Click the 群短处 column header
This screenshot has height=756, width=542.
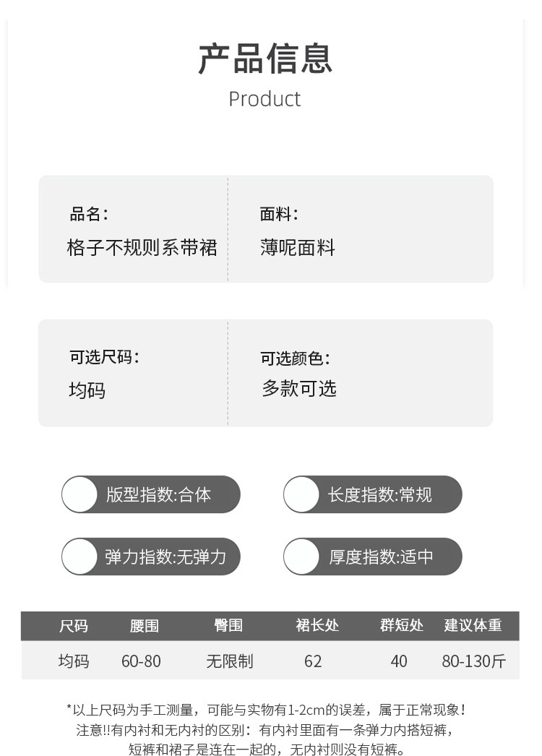point(402,626)
